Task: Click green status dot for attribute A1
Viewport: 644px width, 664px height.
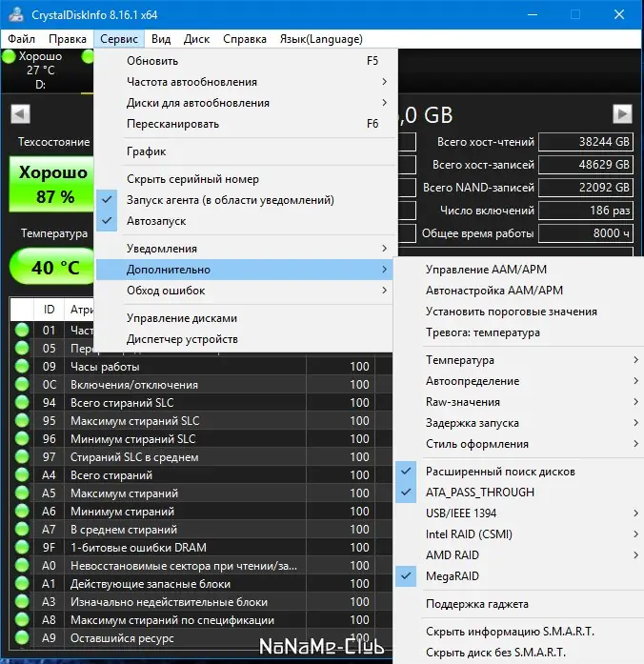Action: coord(22,584)
